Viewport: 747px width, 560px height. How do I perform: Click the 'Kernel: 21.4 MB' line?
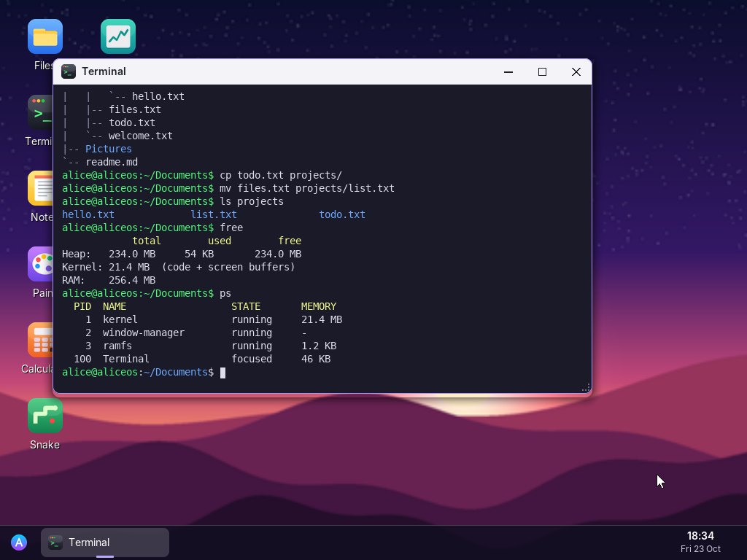178,267
